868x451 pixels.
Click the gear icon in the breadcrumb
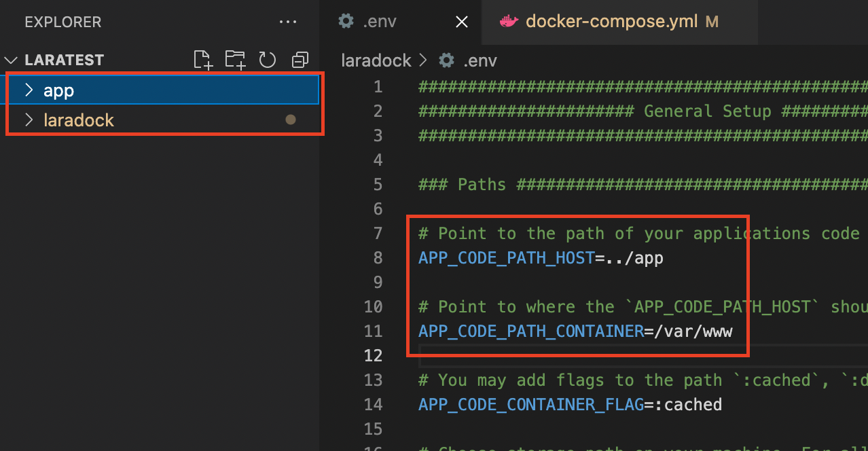pos(446,60)
